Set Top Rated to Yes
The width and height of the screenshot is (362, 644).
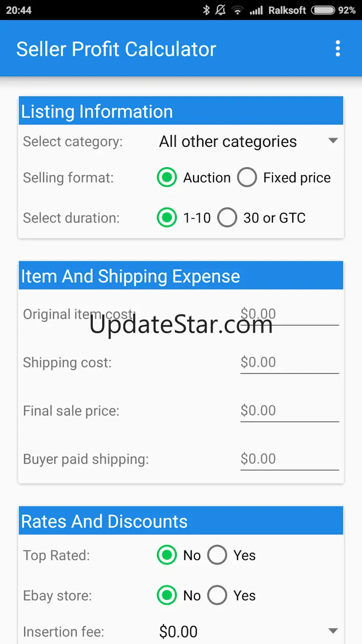coord(217,555)
